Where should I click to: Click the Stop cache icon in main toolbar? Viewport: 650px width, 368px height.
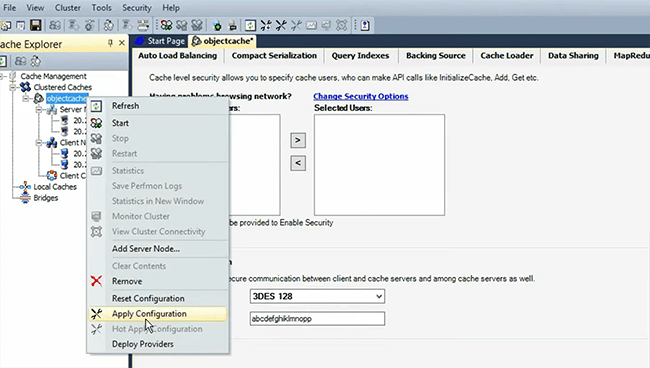pos(182,26)
